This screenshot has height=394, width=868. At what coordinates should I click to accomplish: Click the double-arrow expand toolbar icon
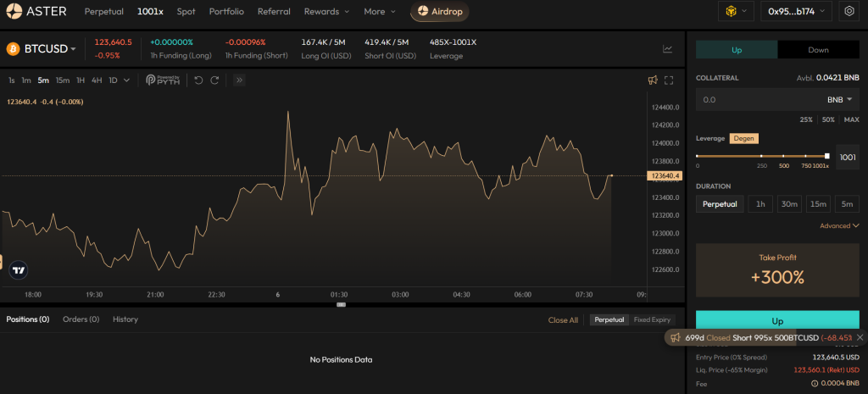pos(239,80)
